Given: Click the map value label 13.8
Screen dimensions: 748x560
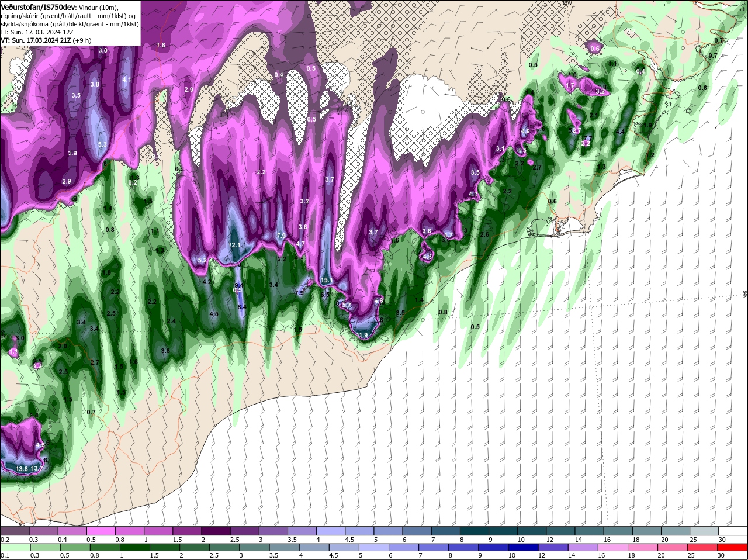Looking at the screenshot, I should pyautogui.click(x=22, y=469).
